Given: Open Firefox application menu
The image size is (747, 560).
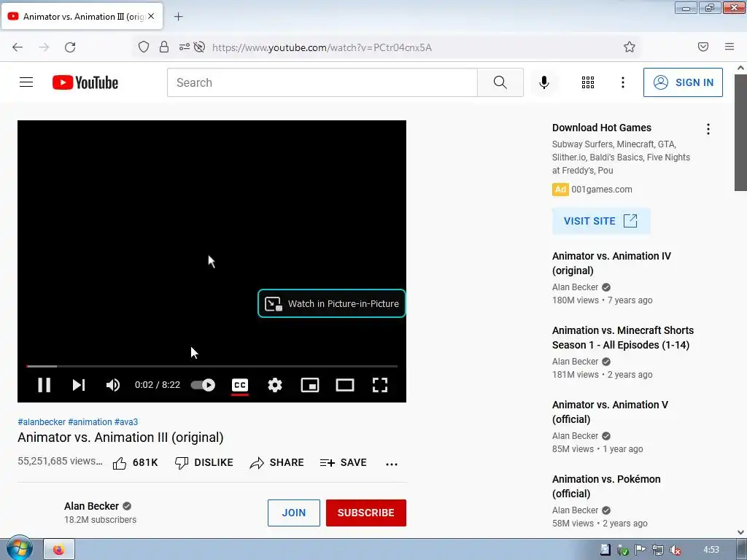Looking at the screenshot, I should pos(729,47).
